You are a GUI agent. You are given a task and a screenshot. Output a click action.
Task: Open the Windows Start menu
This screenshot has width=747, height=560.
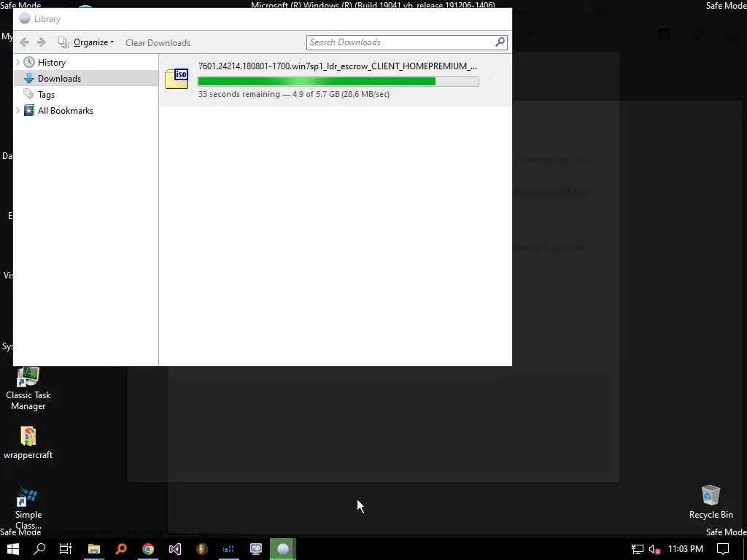13,549
